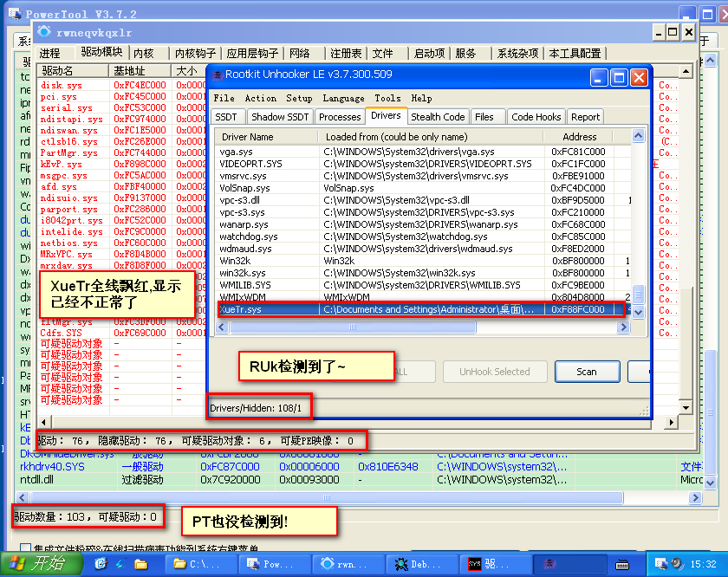Sort by the Address column header
Screen dimensions: 728x577
coord(579,137)
